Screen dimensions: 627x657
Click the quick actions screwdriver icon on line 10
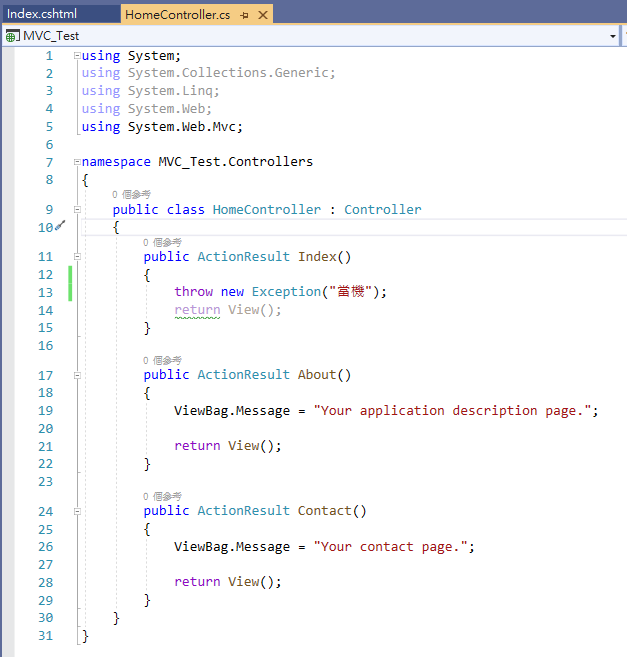click(x=60, y=225)
